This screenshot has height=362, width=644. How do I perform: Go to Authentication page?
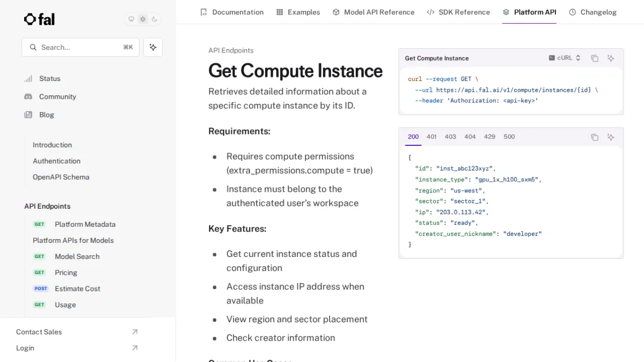[56, 161]
